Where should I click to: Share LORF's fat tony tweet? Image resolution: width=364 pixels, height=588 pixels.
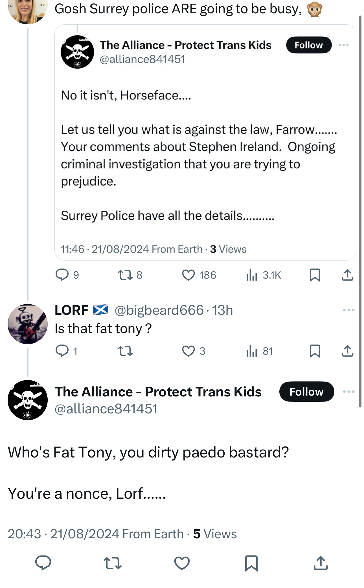pos(347,351)
